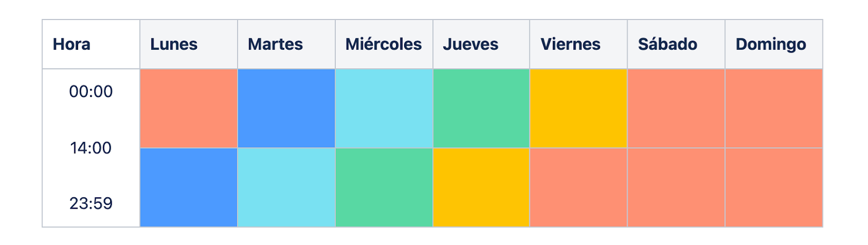Click the orange Lunes 00:00 cell

point(189,108)
